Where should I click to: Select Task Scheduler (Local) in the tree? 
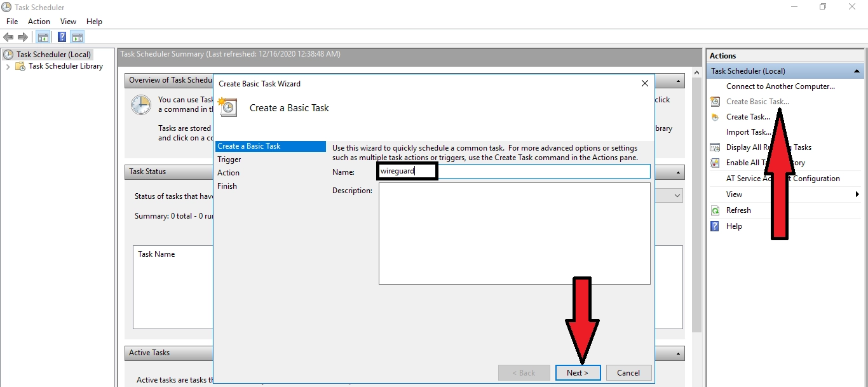53,55
